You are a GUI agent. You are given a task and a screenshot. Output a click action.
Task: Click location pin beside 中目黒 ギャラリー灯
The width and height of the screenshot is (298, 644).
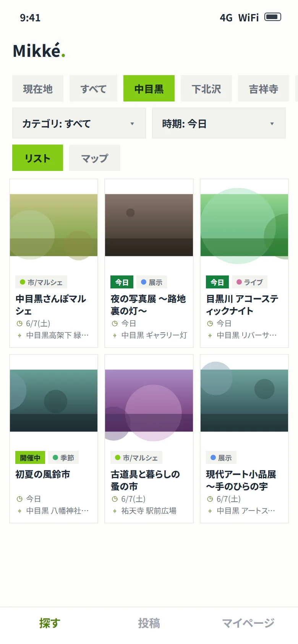[115, 335]
